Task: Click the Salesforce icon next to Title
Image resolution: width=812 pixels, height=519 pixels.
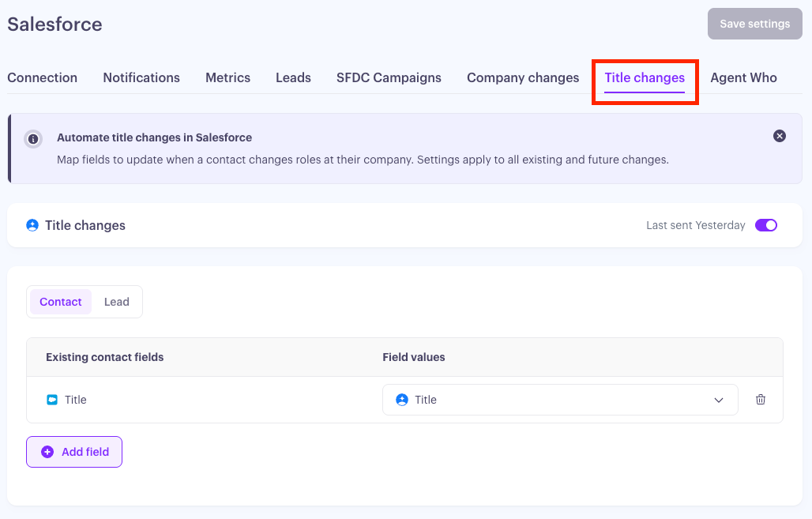Action: click(52, 400)
